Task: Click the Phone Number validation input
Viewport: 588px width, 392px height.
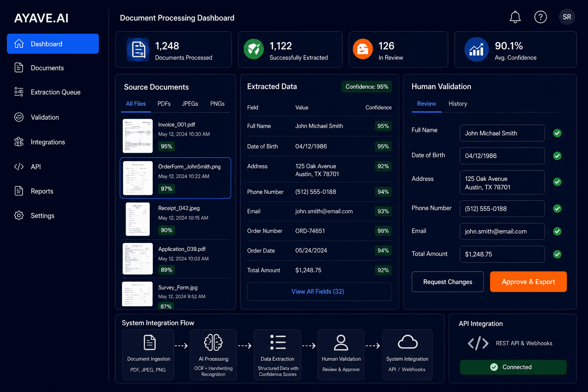Action: (x=502, y=209)
